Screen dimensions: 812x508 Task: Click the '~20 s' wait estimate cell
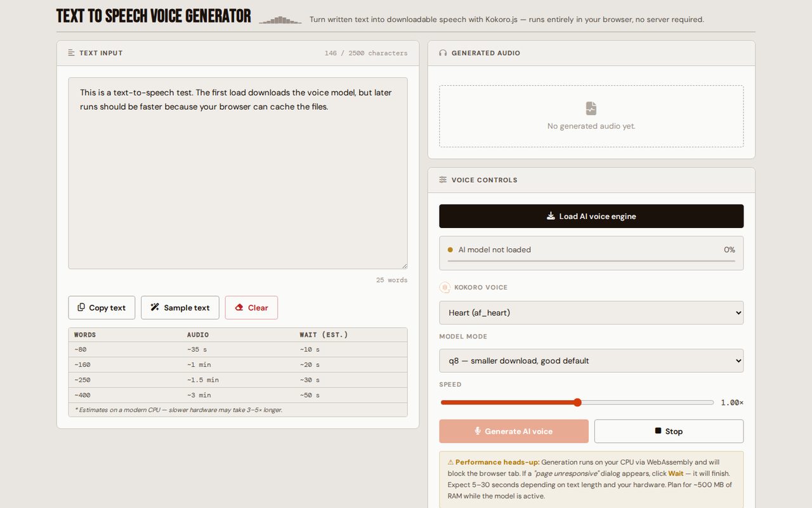click(310, 364)
